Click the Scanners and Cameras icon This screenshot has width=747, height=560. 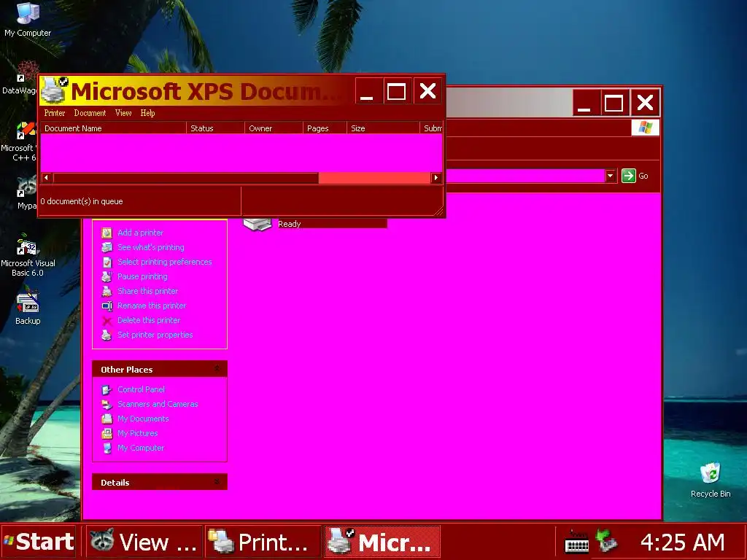click(107, 404)
